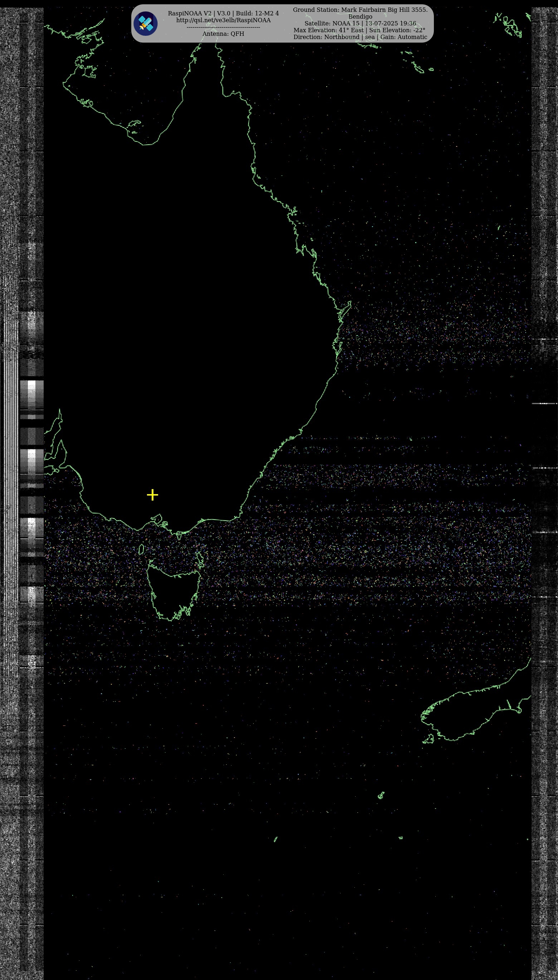Click Flinders Island outline northeast of Tasmania
The image size is (558, 980).
[x=199, y=557]
